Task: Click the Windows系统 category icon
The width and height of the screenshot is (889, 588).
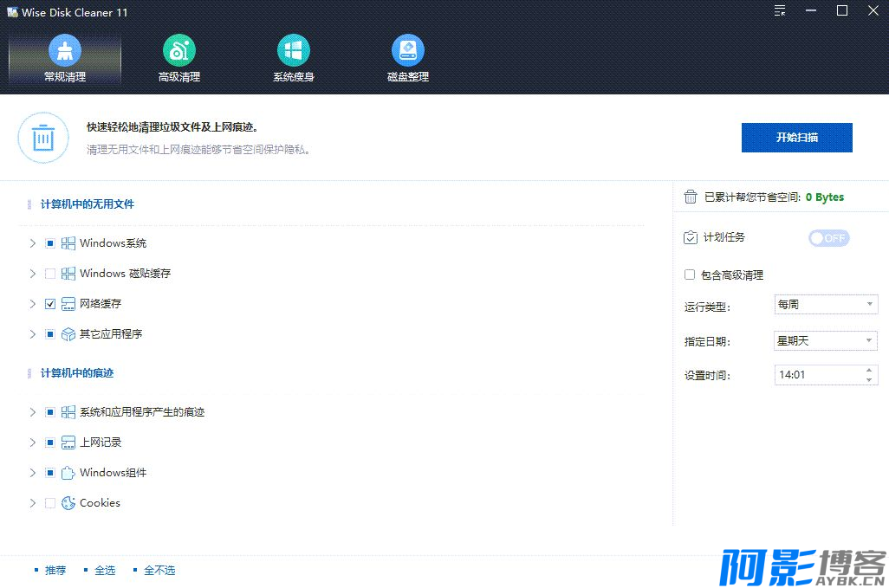Action: [68, 243]
